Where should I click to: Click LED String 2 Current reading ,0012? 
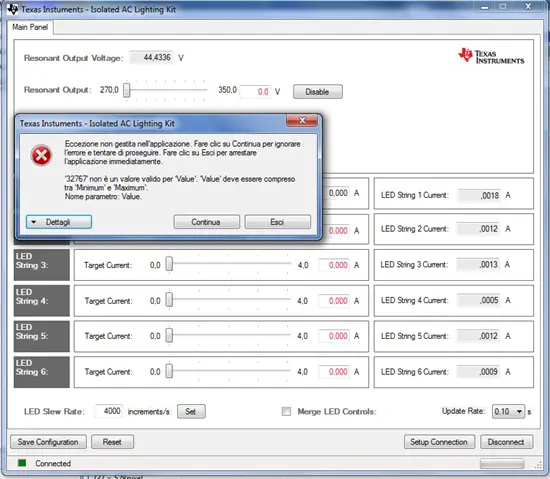pyautogui.click(x=478, y=229)
